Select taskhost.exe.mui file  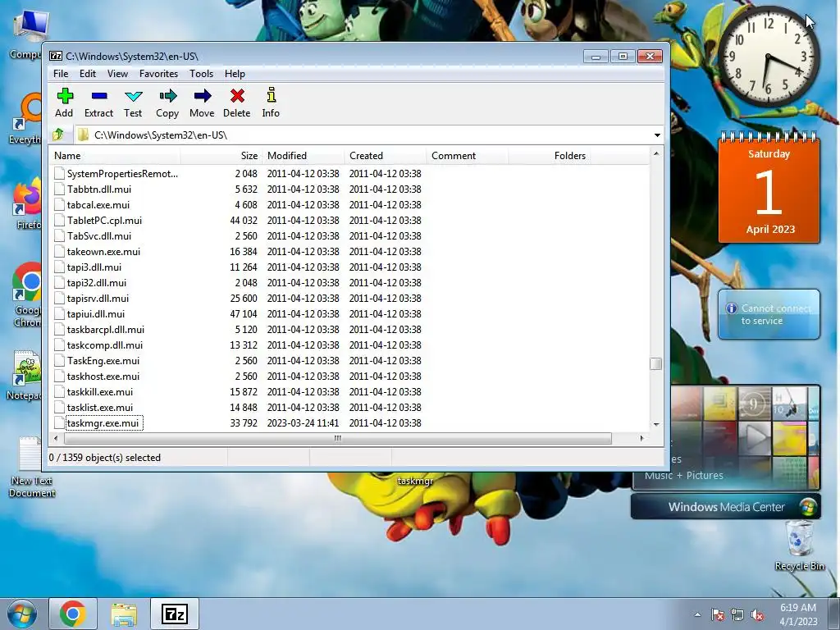tap(103, 376)
